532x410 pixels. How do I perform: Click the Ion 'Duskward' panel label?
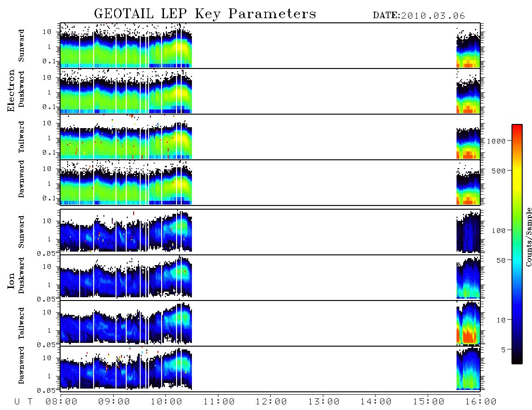click(x=21, y=275)
